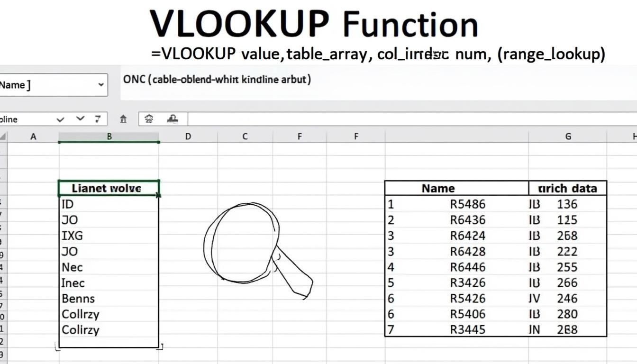Select the cell with value R3445
This screenshot has height=364, width=637.
(467, 329)
